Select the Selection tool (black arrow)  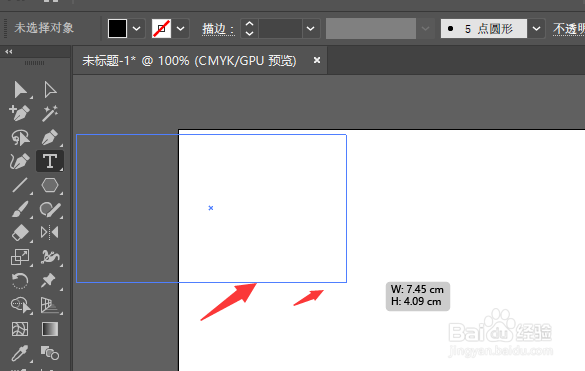click(20, 90)
